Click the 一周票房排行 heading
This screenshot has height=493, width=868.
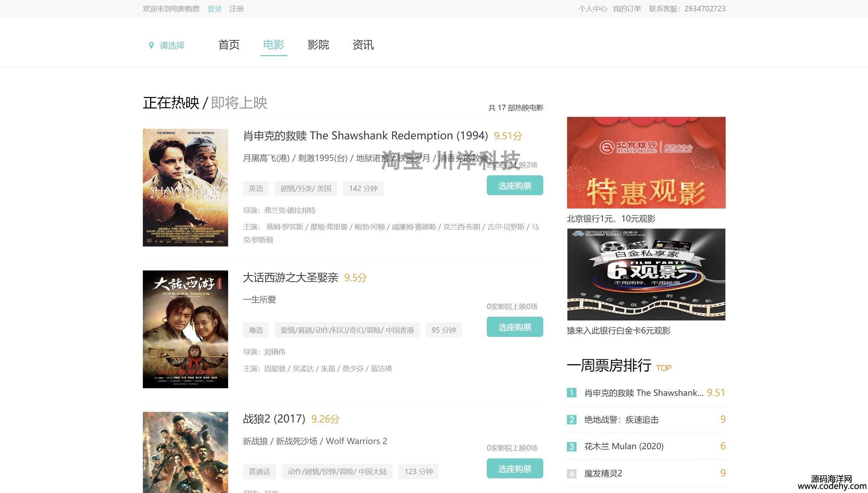tap(609, 366)
